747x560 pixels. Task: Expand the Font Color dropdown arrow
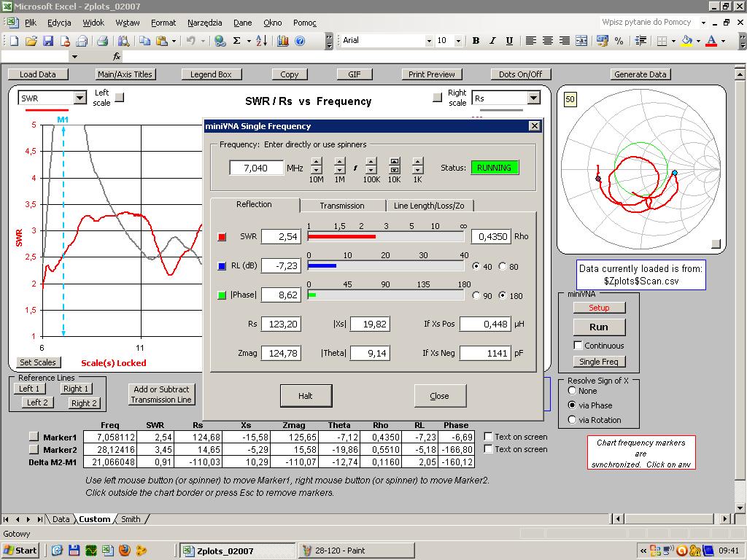click(x=723, y=41)
